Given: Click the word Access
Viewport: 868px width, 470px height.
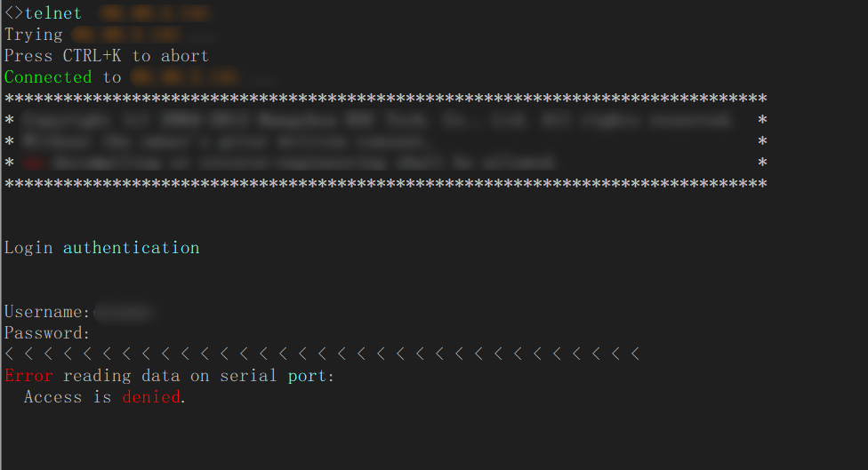Looking at the screenshot, I should click(x=53, y=397).
